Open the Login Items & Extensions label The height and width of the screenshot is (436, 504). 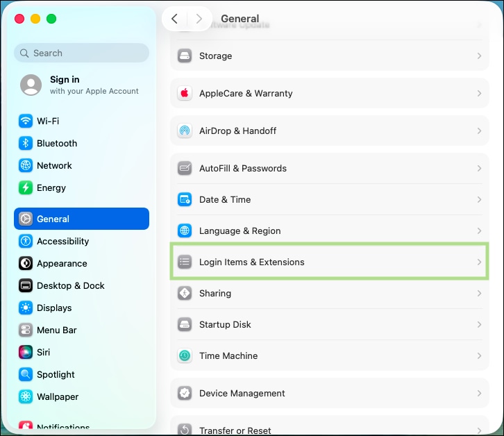252,262
